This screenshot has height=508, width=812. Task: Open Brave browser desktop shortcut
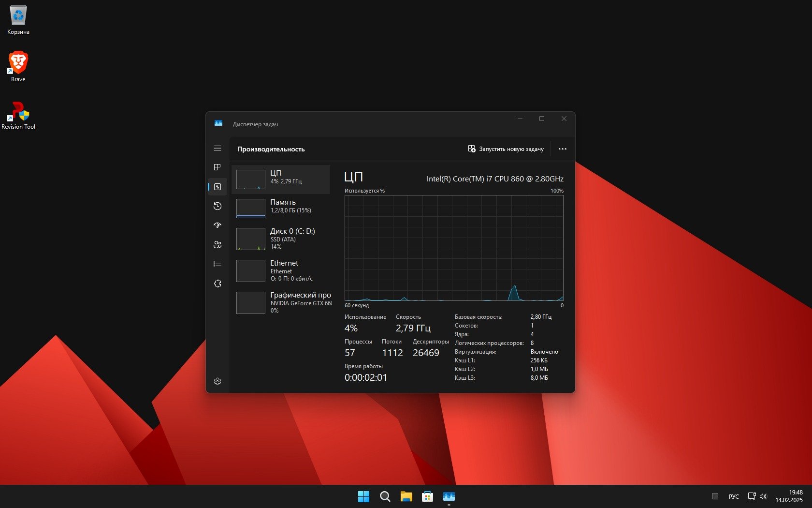18,66
